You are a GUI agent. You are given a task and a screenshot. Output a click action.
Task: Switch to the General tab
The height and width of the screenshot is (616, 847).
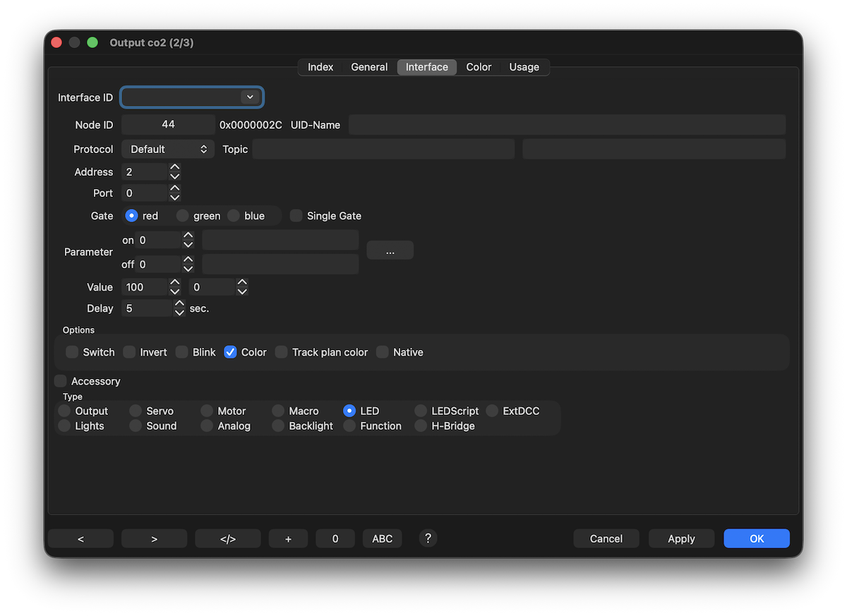(369, 67)
